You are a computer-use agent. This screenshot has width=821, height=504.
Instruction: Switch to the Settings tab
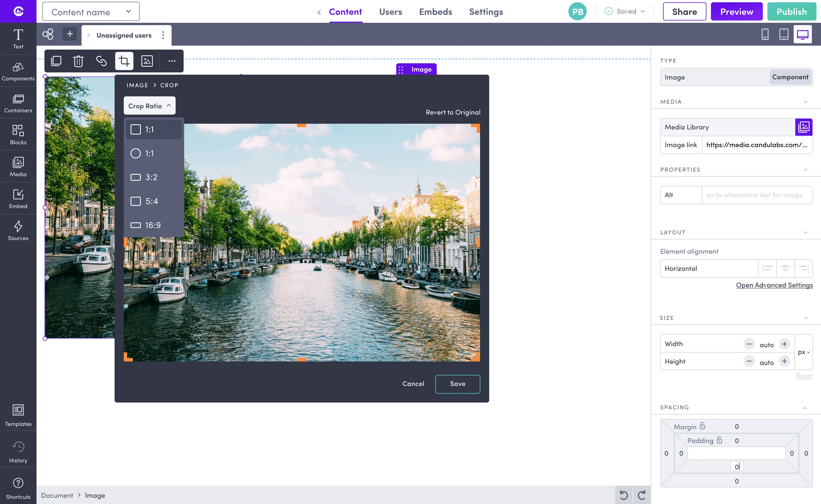[x=486, y=12]
